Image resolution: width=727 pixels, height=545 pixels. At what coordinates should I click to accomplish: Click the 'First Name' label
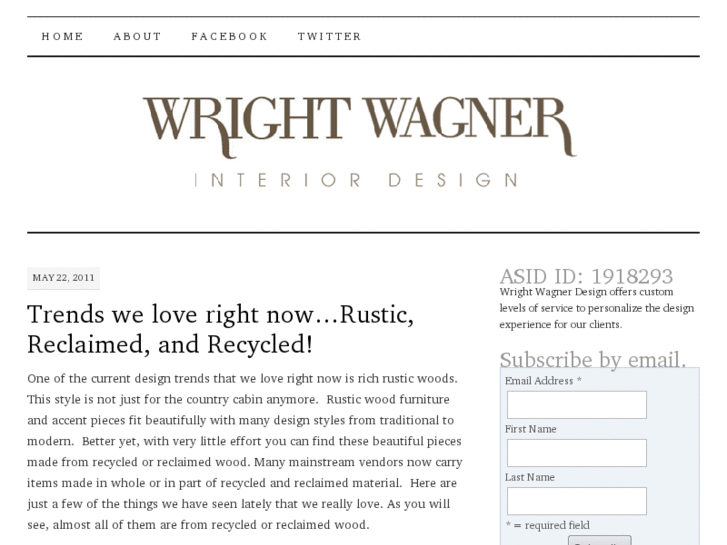click(x=530, y=429)
